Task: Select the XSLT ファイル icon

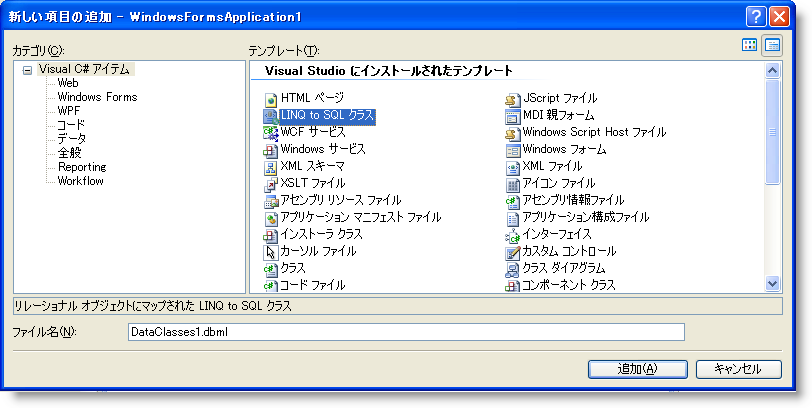Action: point(271,185)
